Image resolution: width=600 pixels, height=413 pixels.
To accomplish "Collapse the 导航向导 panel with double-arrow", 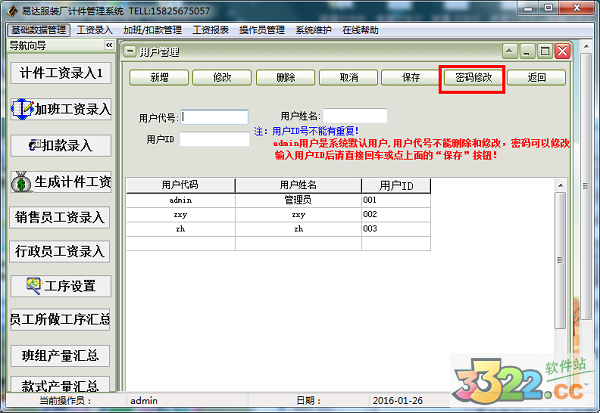I will point(109,45).
